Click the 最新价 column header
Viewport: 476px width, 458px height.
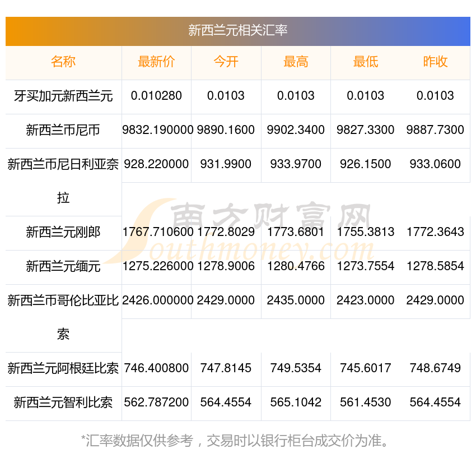point(156,62)
